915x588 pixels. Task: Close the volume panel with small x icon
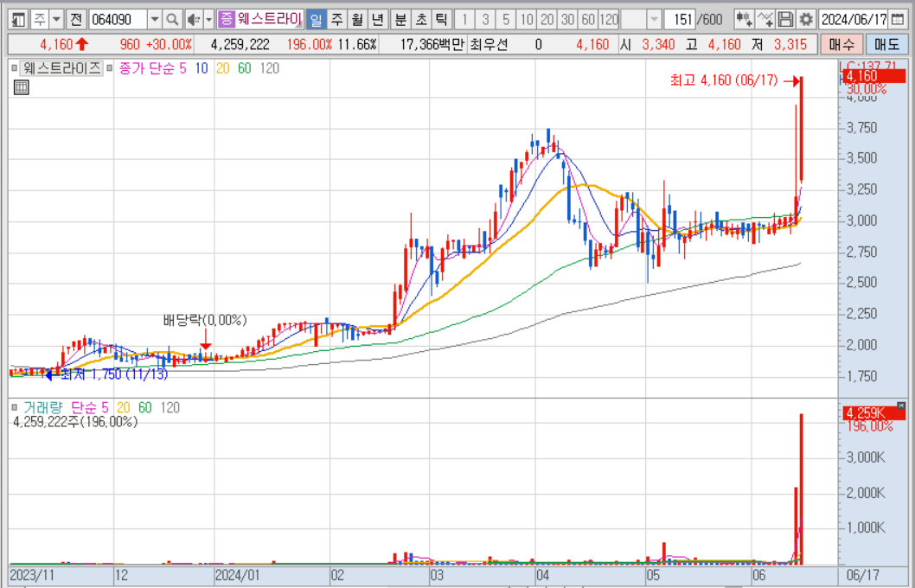[901, 405]
